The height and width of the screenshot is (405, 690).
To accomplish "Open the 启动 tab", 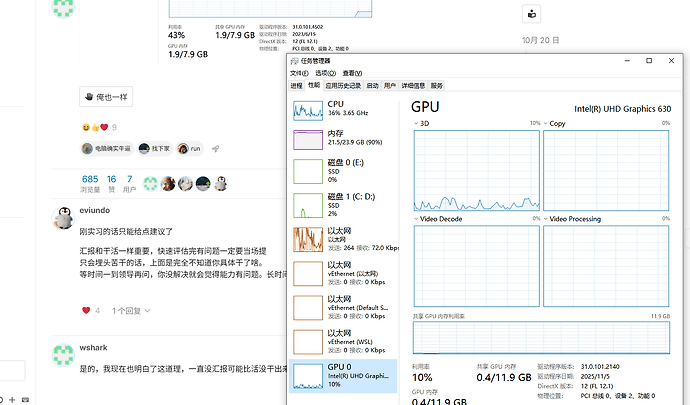I will [373, 85].
